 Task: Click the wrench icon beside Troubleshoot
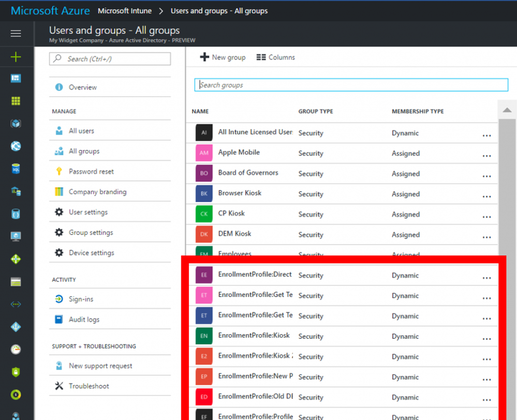pyautogui.click(x=59, y=386)
